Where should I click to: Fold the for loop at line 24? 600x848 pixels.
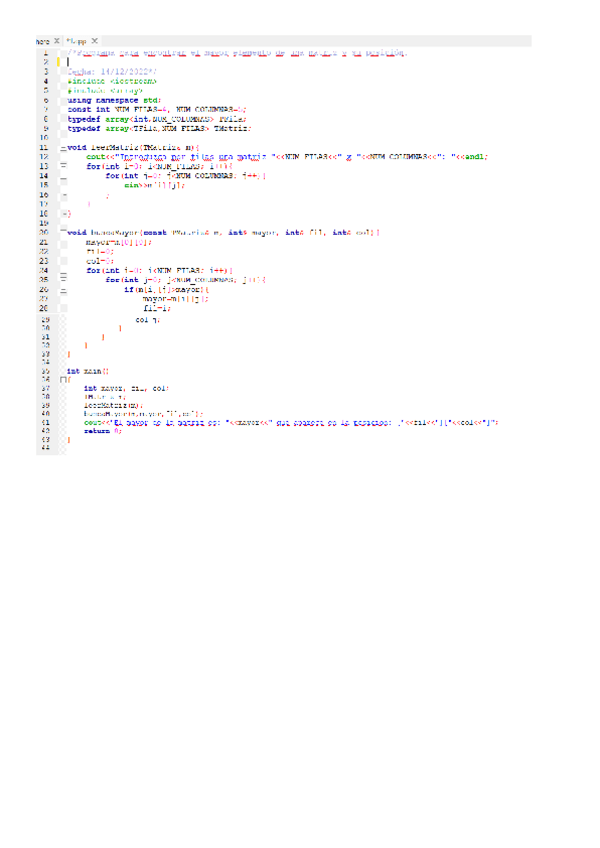(x=63, y=271)
